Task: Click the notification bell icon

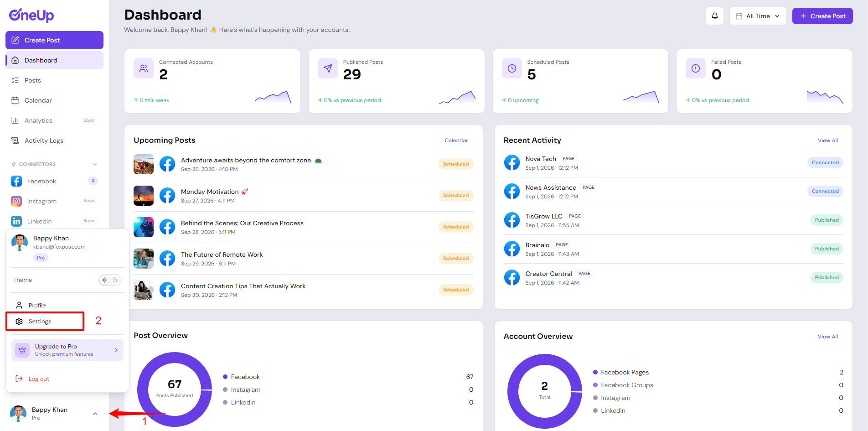Action: click(x=714, y=16)
